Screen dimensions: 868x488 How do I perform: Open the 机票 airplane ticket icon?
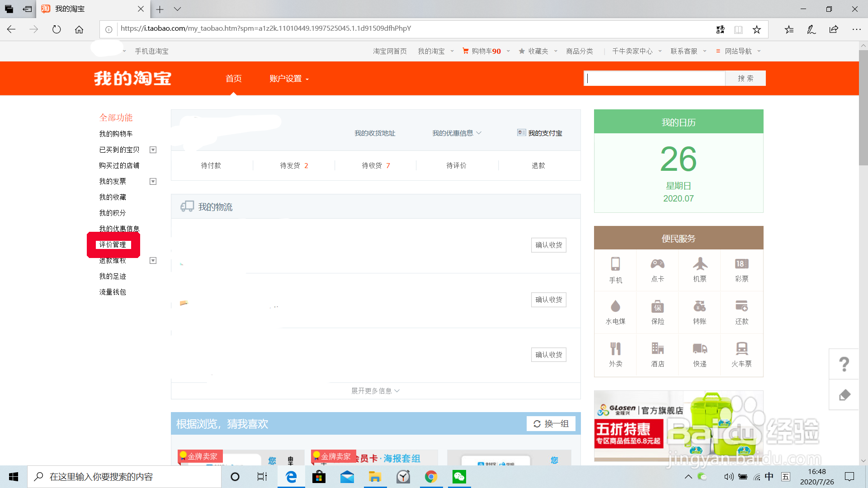[699, 270]
